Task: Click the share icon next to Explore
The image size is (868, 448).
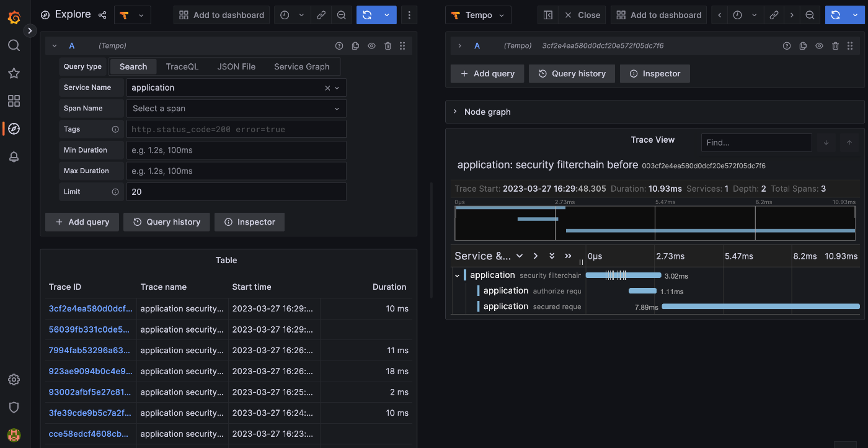Action: (x=103, y=15)
